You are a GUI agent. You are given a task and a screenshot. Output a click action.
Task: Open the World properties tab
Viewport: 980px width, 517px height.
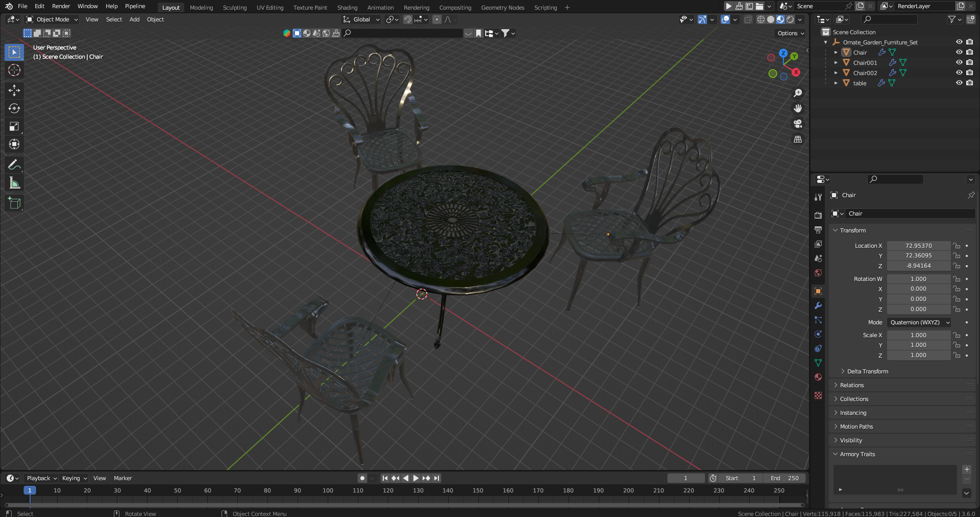(x=818, y=273)
